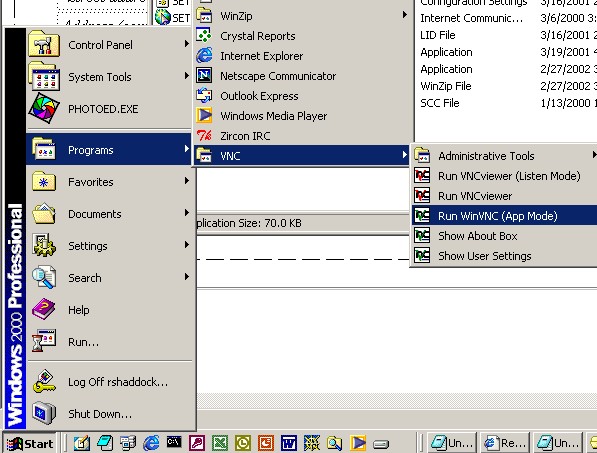Click the Internet Explorer quick launch icon
This screenshot has height=453, width=597.
tap(151, 443)
